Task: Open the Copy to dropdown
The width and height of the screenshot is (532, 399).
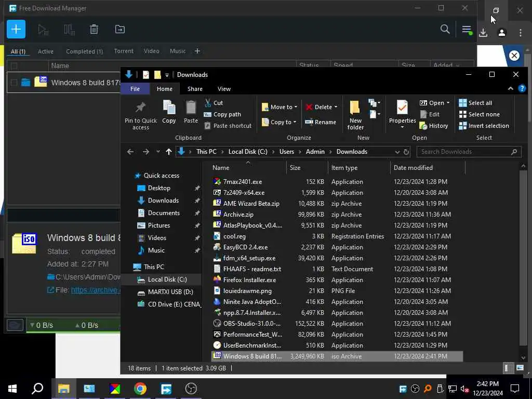Action: pos(279,122)
